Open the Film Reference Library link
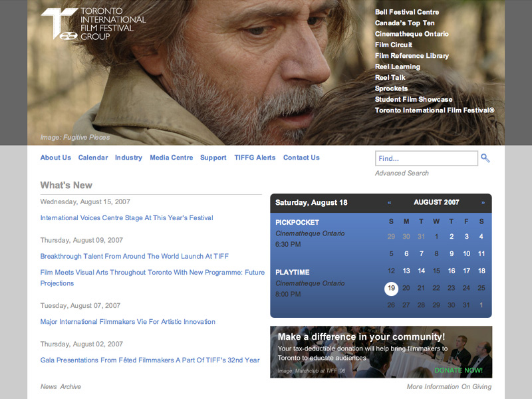This screenshot has height=399, width=532. (412, 56)
